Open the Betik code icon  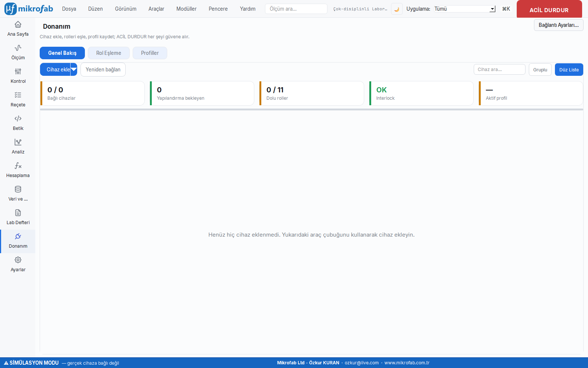pyautogui.click(x=18, y=118)
